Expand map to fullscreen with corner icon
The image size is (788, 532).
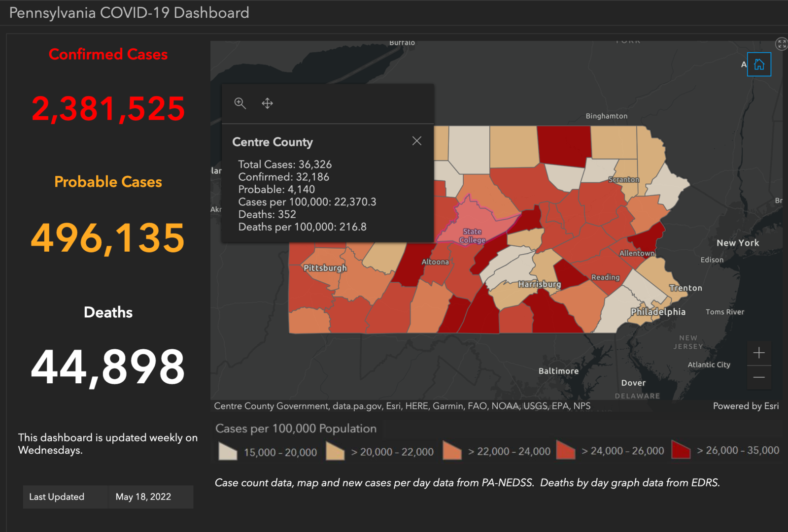click(782, 44)
